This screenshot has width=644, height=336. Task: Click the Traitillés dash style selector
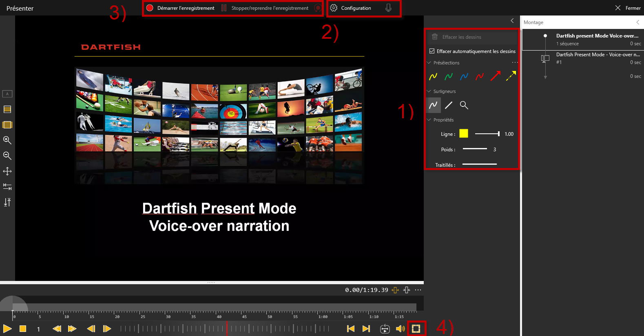(480, 164)
